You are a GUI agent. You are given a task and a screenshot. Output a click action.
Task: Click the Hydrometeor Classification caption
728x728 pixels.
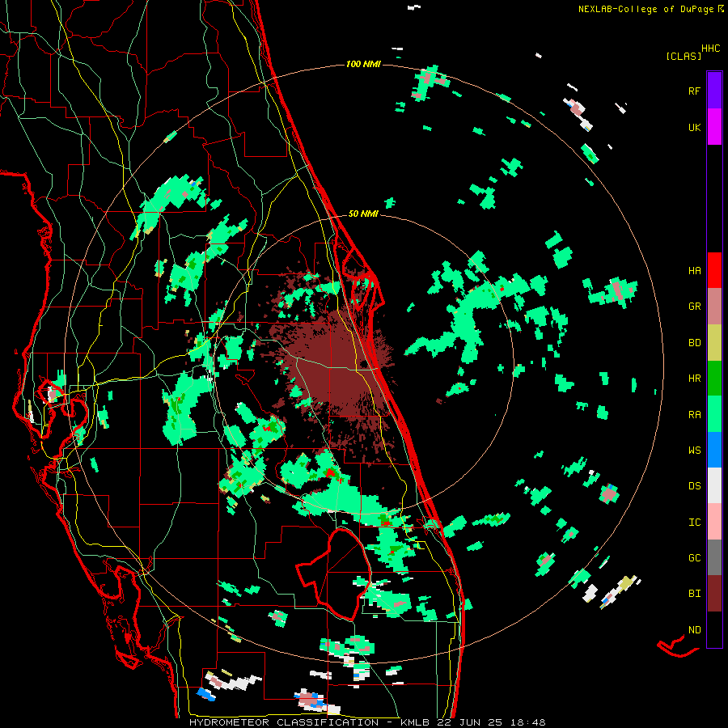click(284, 722)
